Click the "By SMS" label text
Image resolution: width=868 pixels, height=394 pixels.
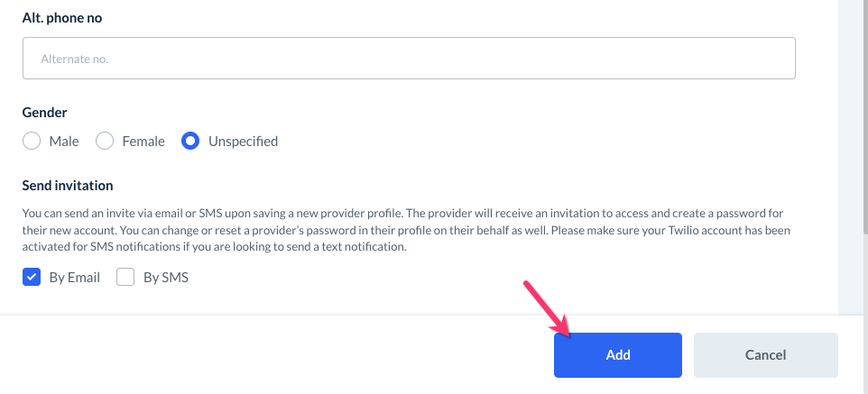coord(166,278)
